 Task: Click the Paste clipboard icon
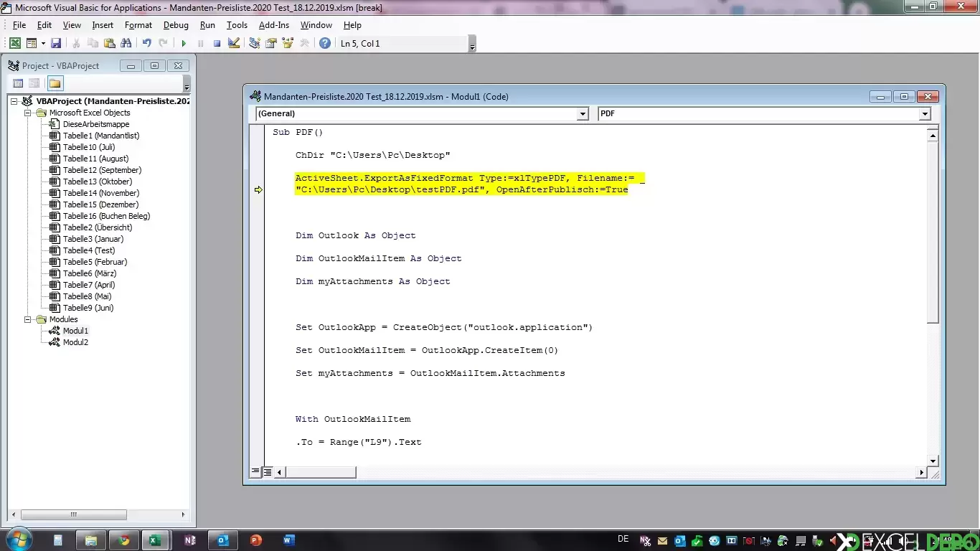coord(109,43)
